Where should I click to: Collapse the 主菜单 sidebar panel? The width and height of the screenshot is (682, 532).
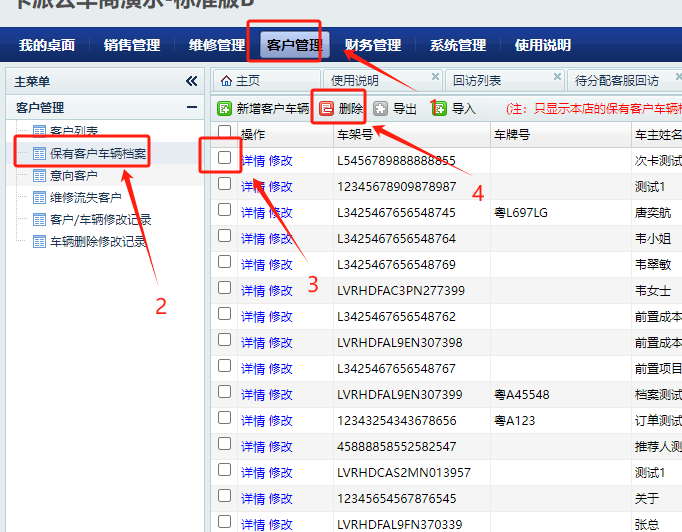point(191,81)
